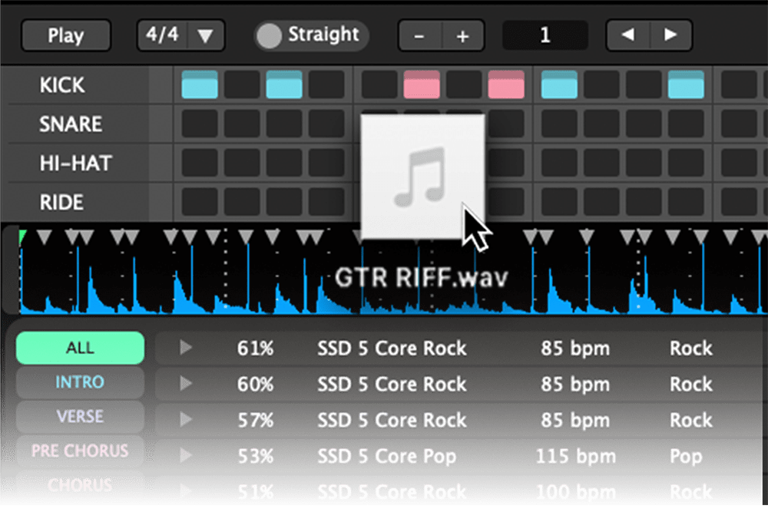Select the INTRO section filter
The height and width of the screenshot is (532, 768).
(80, 382)
